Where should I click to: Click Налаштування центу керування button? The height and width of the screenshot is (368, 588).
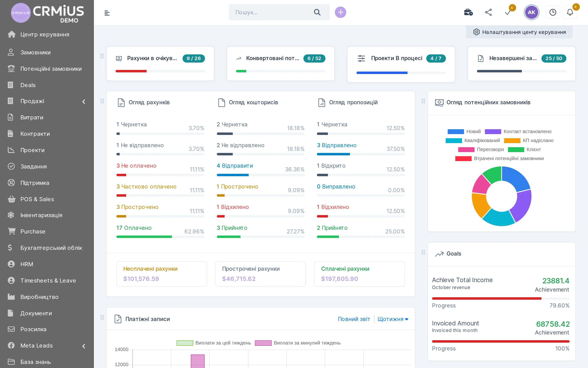(519, 32)
